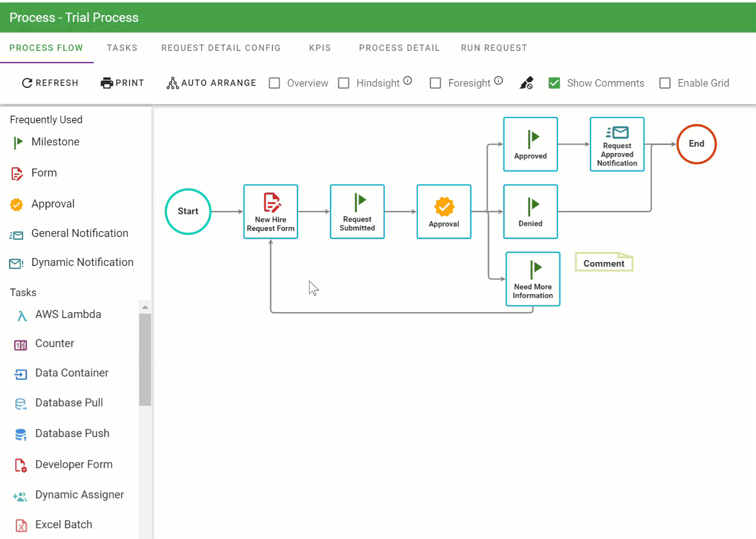Turn on the Enable Grid checkbox

point(665,83)
